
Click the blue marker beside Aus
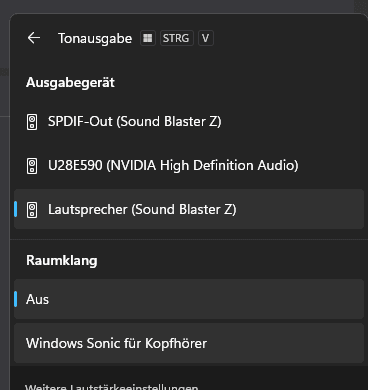pos(16,299)
